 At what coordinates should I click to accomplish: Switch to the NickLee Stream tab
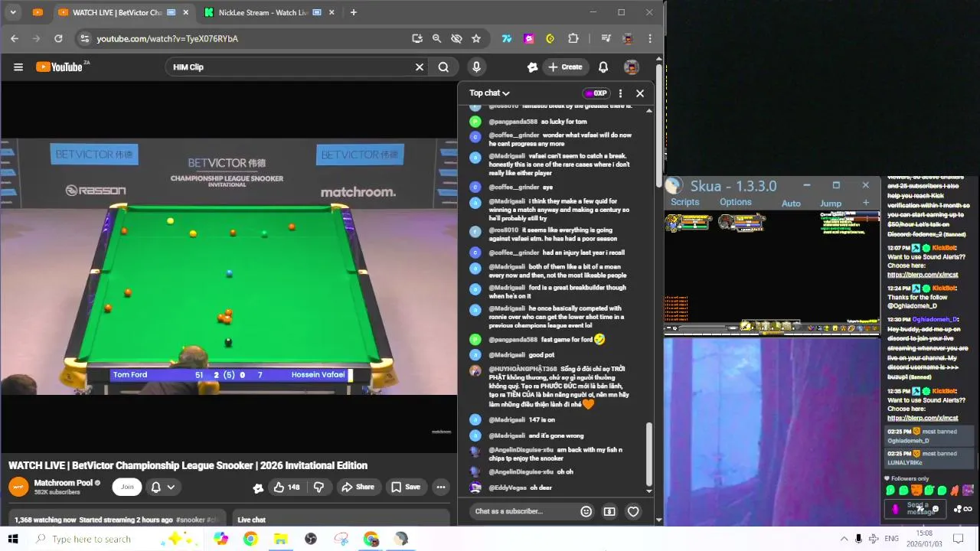267,12
